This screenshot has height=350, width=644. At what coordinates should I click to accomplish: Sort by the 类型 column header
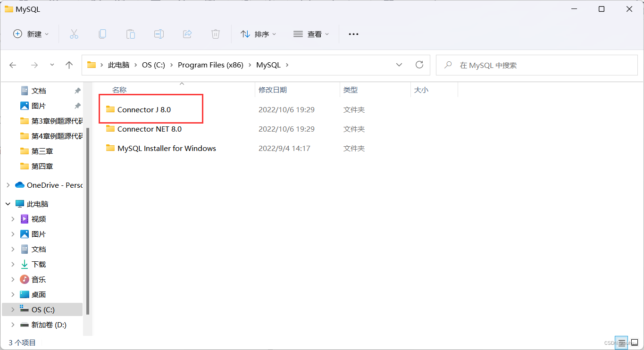[351, 90]
